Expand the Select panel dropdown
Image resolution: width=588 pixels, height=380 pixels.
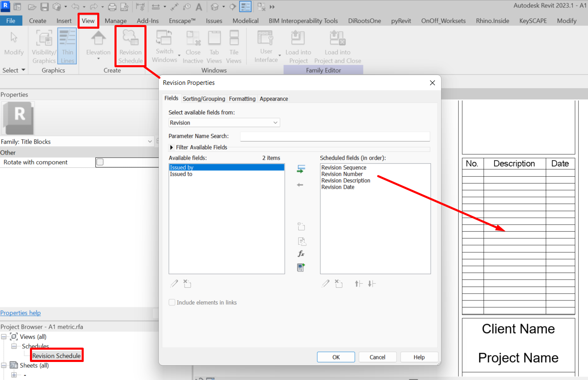[14, 70]
